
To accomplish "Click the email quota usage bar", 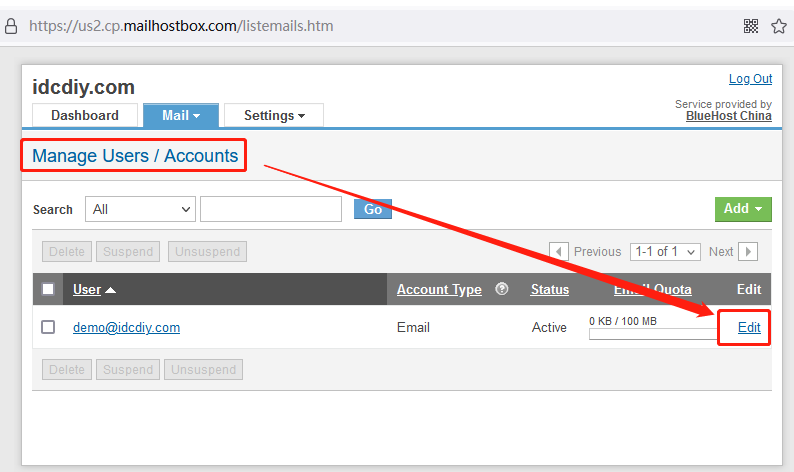I will coord(650,334).
